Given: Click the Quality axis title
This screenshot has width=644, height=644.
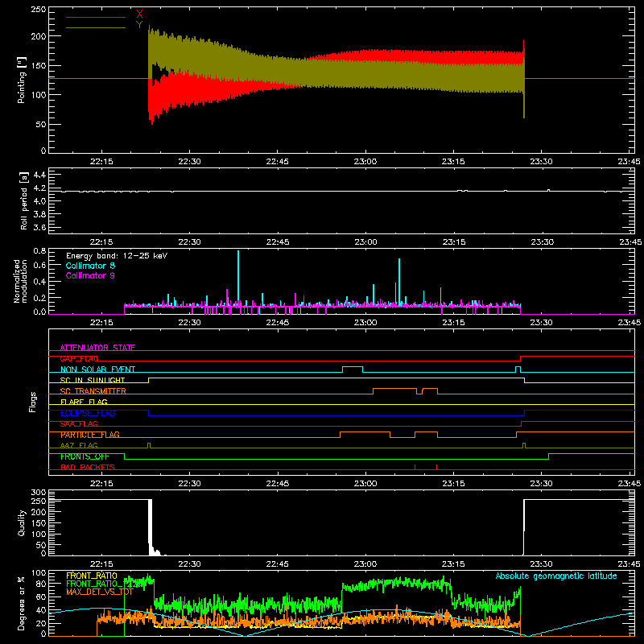Looking at the screenshot, I should pos(22,522).
